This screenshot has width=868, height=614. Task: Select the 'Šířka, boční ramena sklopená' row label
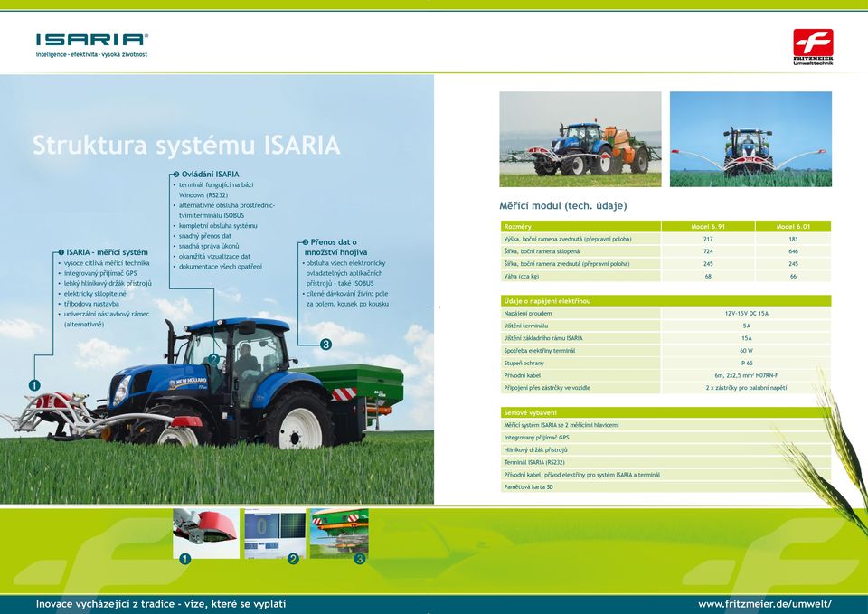click(542, 251)
